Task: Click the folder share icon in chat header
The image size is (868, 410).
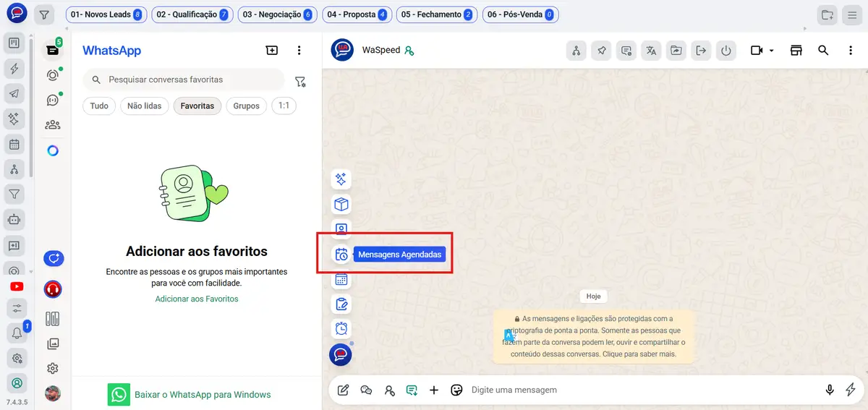Action: coord(676,51)
